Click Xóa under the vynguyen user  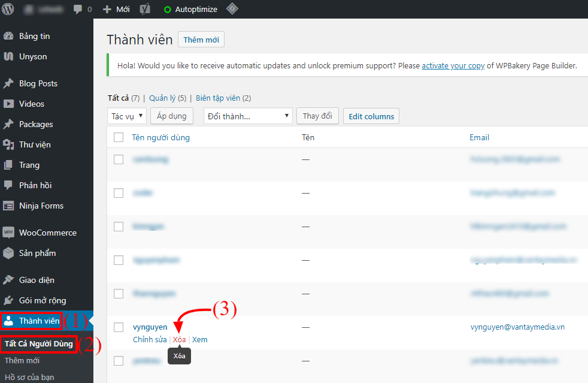[179, 339]
